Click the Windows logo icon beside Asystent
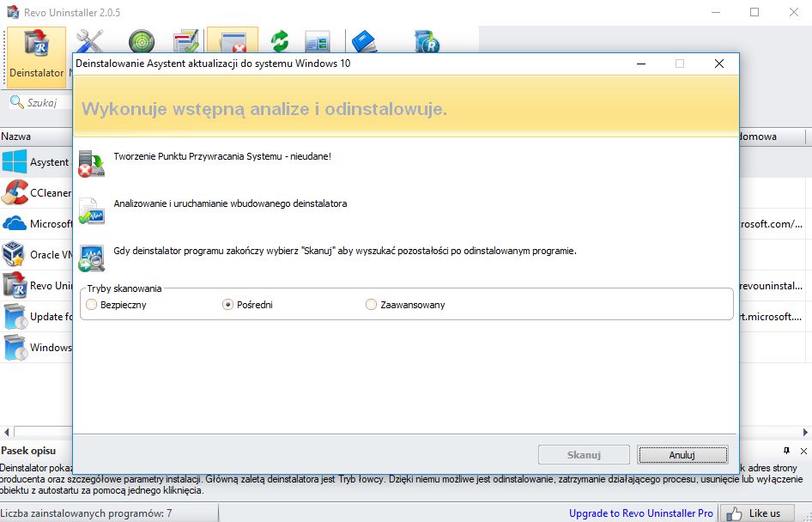The height and width of the screenshot is (522, 812). click(15, 161)
